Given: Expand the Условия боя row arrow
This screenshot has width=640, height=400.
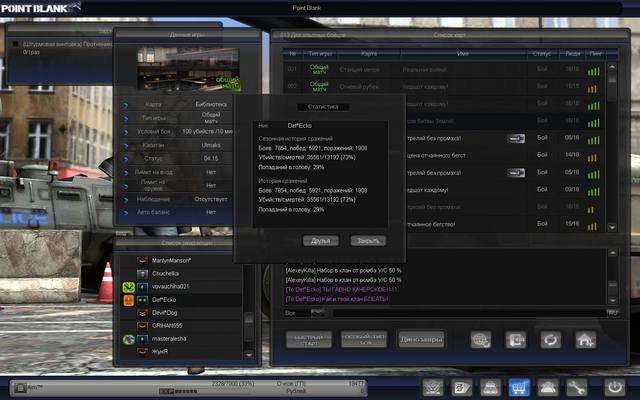Looking at the screenshot, I should point(125,132).
